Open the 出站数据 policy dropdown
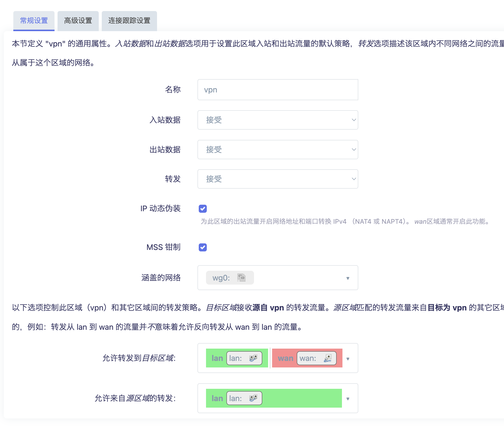Screen dimensions: 504x433 tap(278, 149)
